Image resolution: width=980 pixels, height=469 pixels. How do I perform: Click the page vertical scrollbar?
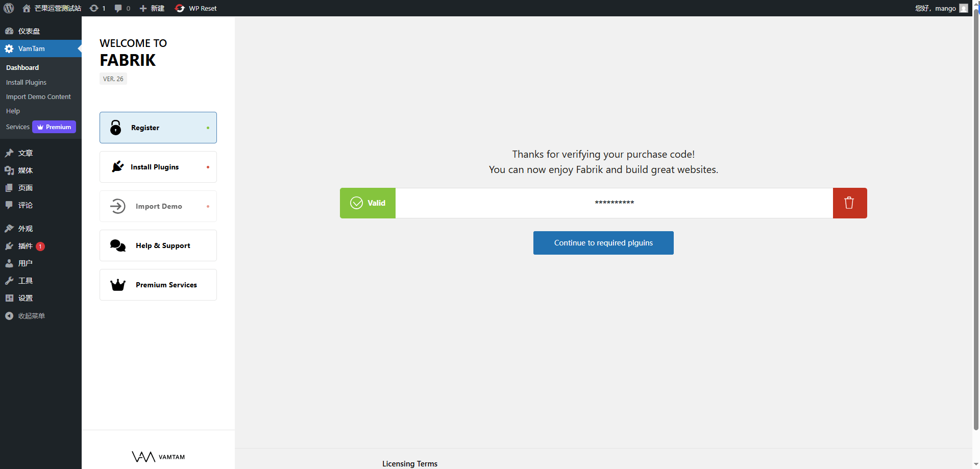(976, 219)
